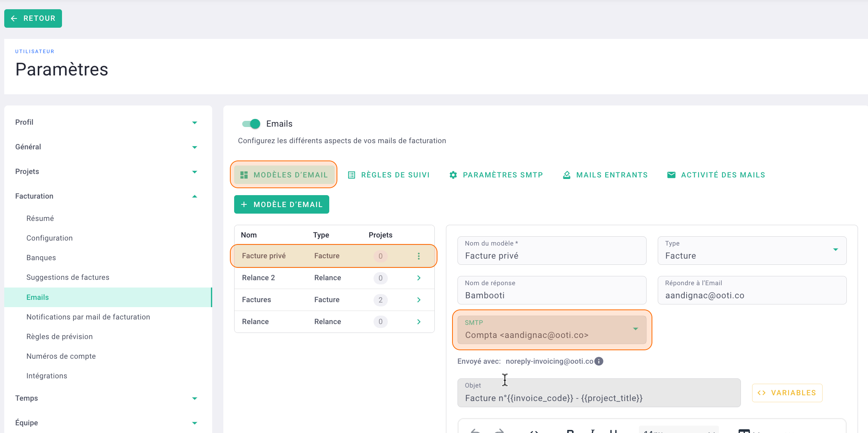Open the Paramètres SMTP tab

[x=496, y=175]
